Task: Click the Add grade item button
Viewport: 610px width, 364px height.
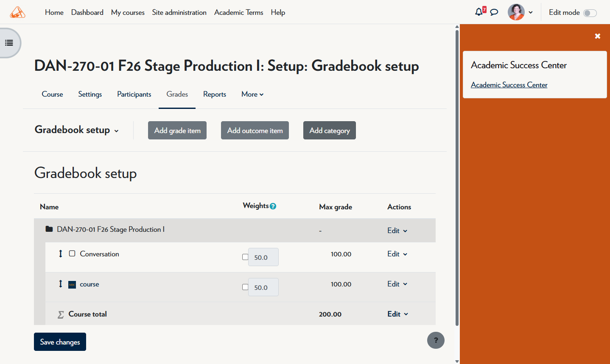Action: [x=177, y=131]
